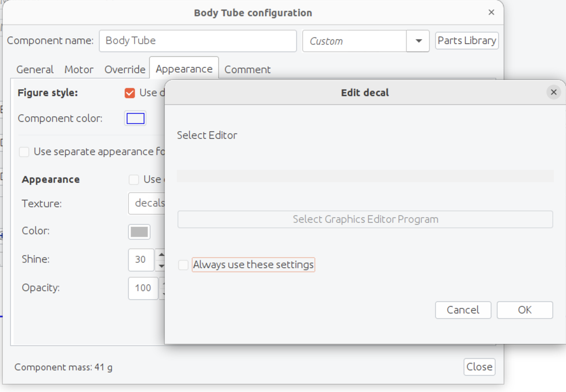Viewport: 566px width, 392px height.
Task: Enable Use separate appearance checkbox
Action: [x=24, y=152]
